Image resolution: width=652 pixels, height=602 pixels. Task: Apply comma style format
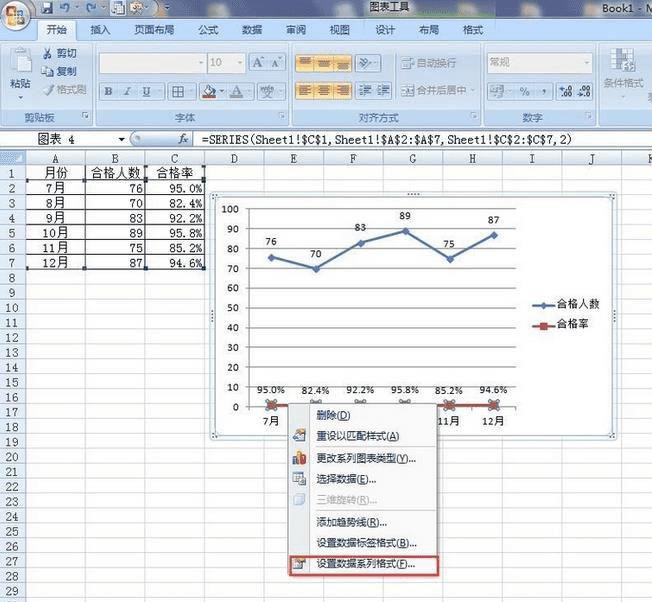pyautogui.click(x=544, y=91)
